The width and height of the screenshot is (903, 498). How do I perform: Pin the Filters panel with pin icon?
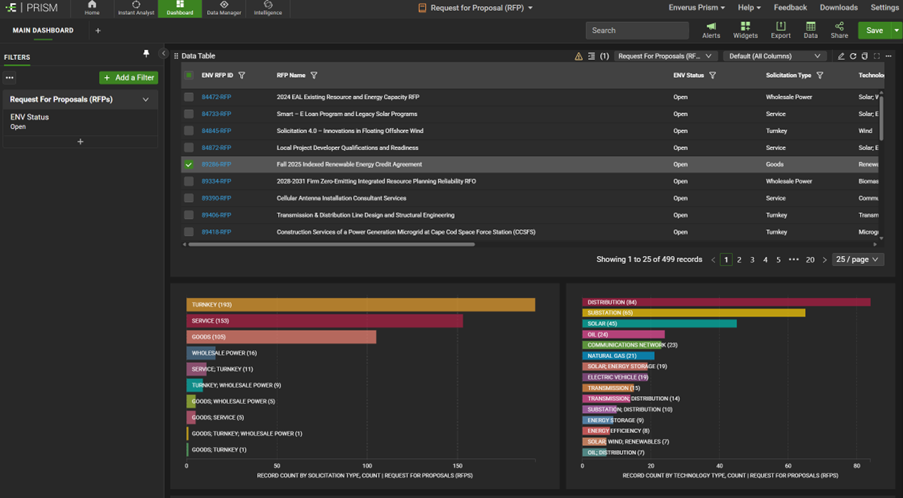[146, 54]
